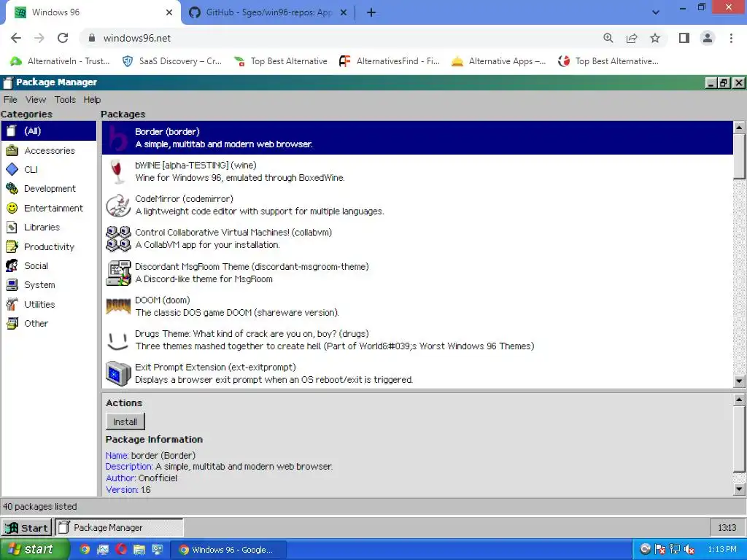
Task: Open a new browser tab
Action: coord(371,12)
